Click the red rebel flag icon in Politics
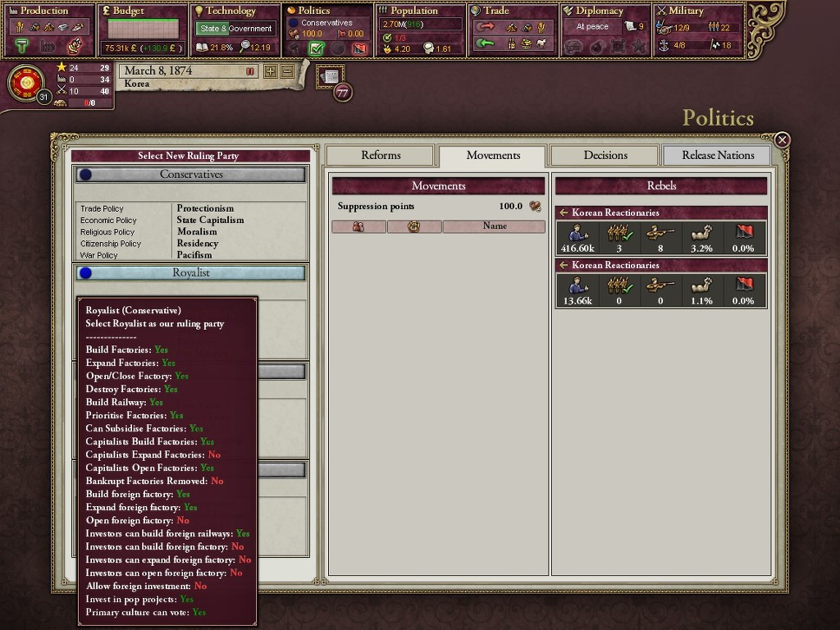The width and height of the screenshot is (840, 630). tap(359, 48)
